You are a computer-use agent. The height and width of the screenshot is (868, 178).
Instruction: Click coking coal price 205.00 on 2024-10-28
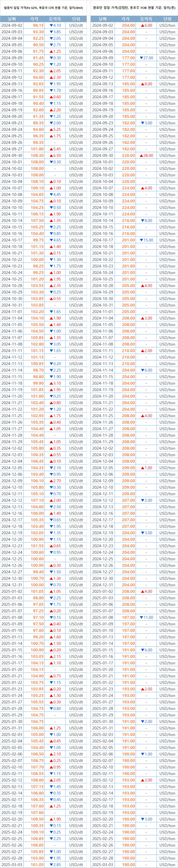(128, 286)
